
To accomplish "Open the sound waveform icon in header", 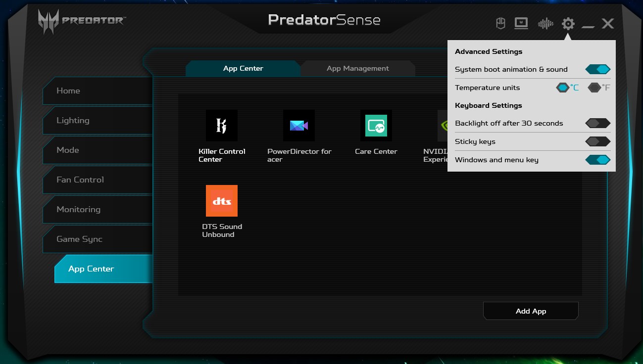I will 545,23.
